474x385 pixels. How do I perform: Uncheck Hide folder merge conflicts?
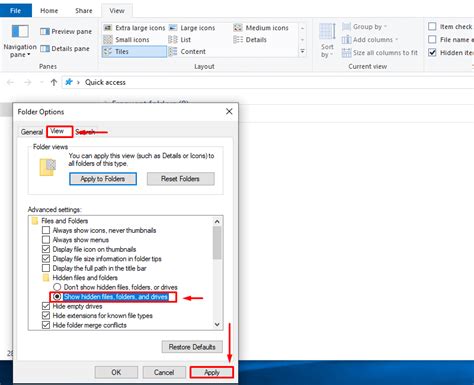point(46,325)
